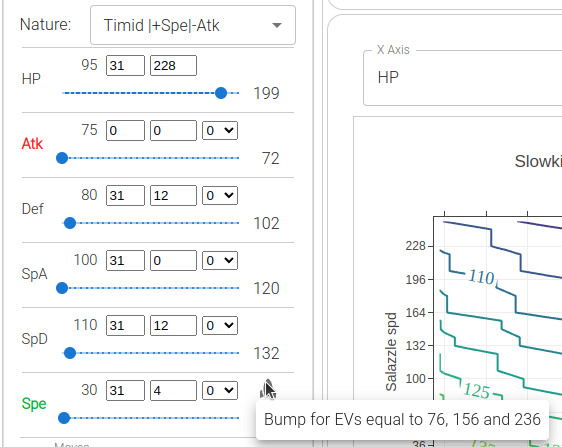This screenshot has width=562, height=447.
Task: Click the SpD base stat 110
Action: click(x=85, y=325)
